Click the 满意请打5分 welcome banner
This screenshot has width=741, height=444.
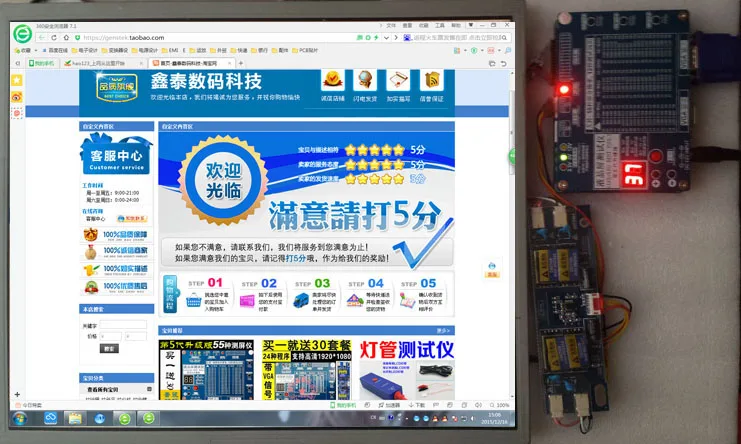point(306,201)
